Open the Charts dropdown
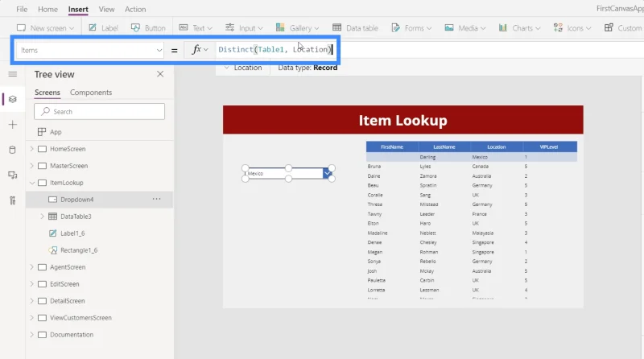644x359 pixels. [519, 28]
